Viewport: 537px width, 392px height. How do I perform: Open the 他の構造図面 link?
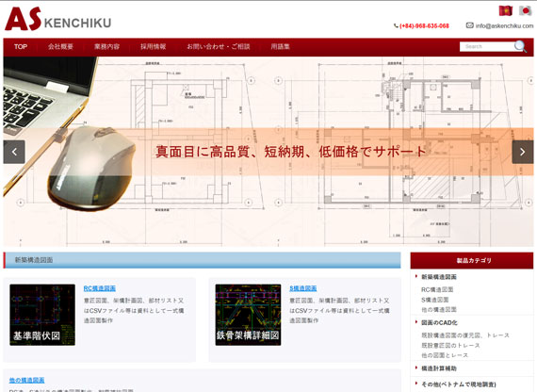click(x=26, y=380)
